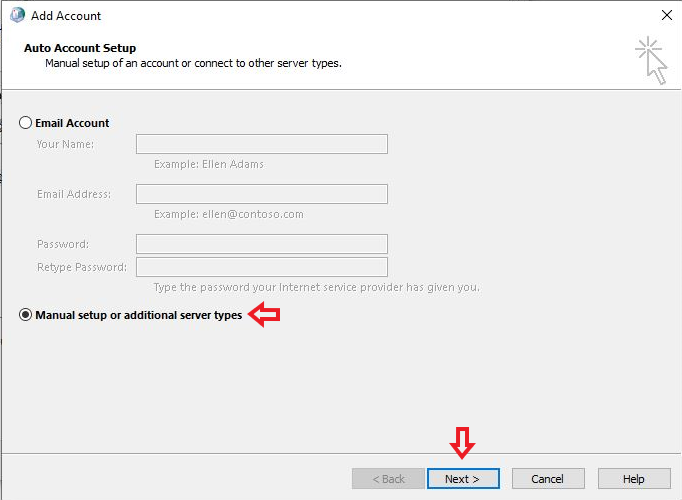
Task: Click the Auto Account Setup heading
Action: [80, 48]
